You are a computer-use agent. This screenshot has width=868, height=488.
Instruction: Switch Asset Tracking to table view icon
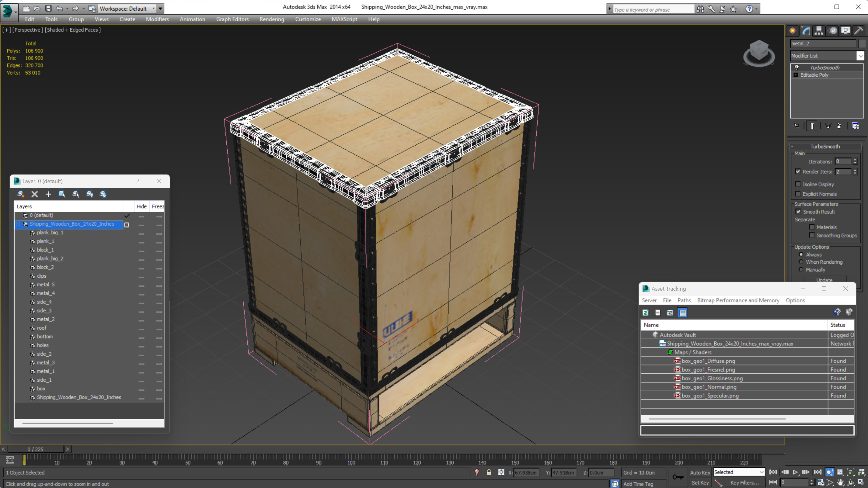(x=682, y=313)
